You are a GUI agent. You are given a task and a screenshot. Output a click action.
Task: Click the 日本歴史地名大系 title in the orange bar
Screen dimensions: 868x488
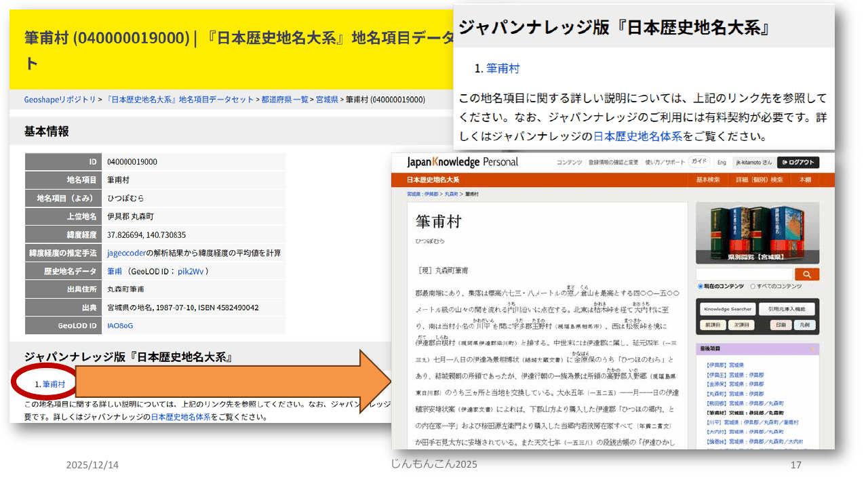point(433,180)
